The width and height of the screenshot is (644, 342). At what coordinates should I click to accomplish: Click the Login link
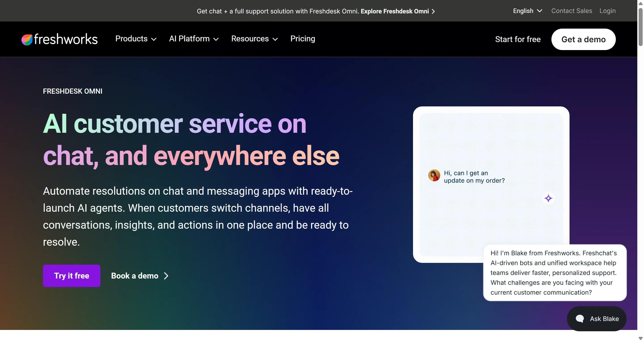coord(608,11)
